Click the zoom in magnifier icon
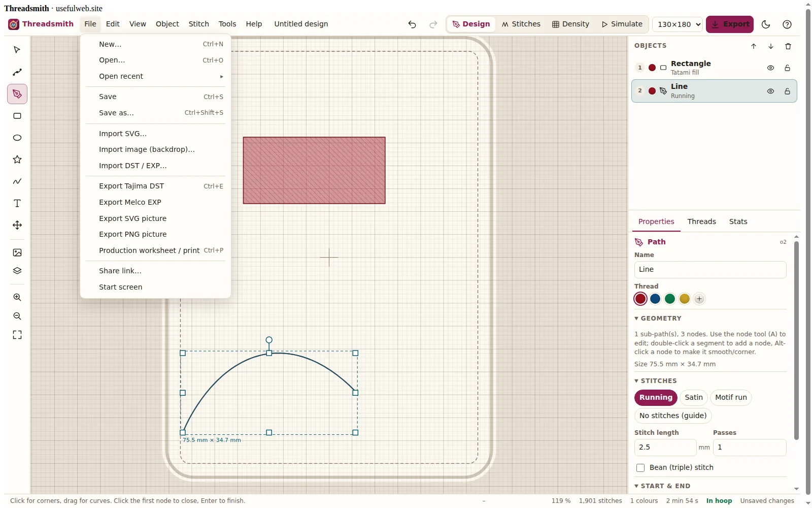 pos(17,297)
